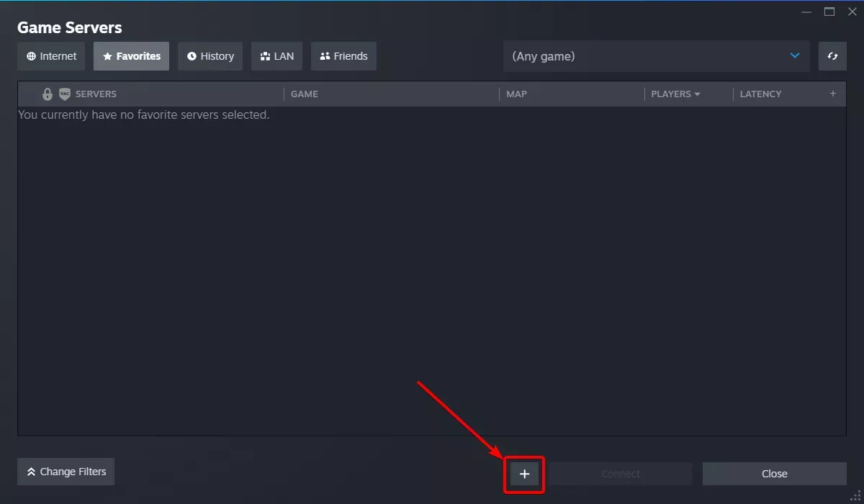Refresh the server list
The width and height of the screenshot is (864, 504).
pyautogui.click(x=832, y=55)
